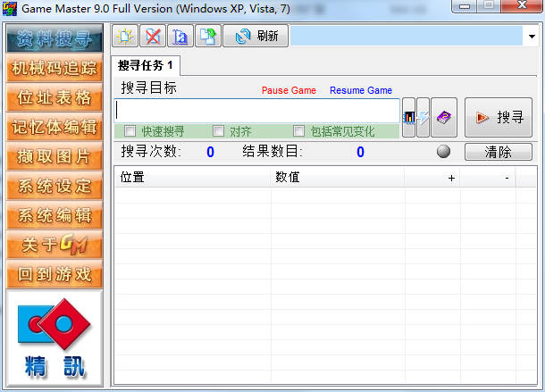Click the gray status indicator circle
The height and width of the screenshot is (392, 545).
443,152
